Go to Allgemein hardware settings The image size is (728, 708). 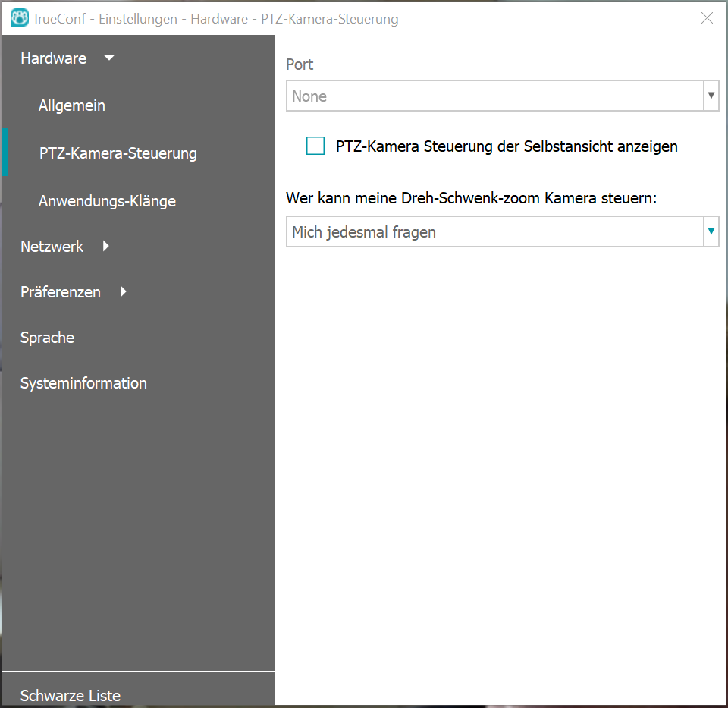click(x=72, y=105)
